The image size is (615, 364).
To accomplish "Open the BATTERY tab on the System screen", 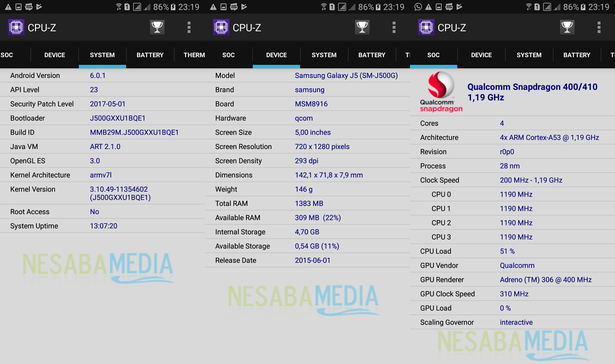I will 150,55.
